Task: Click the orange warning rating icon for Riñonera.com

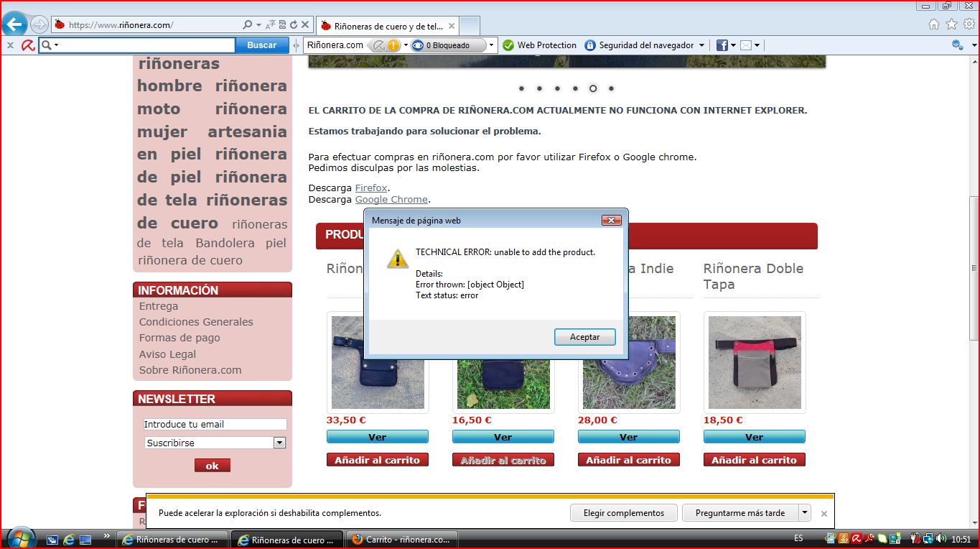Action: pyautogui.click(x=393, y=45)
